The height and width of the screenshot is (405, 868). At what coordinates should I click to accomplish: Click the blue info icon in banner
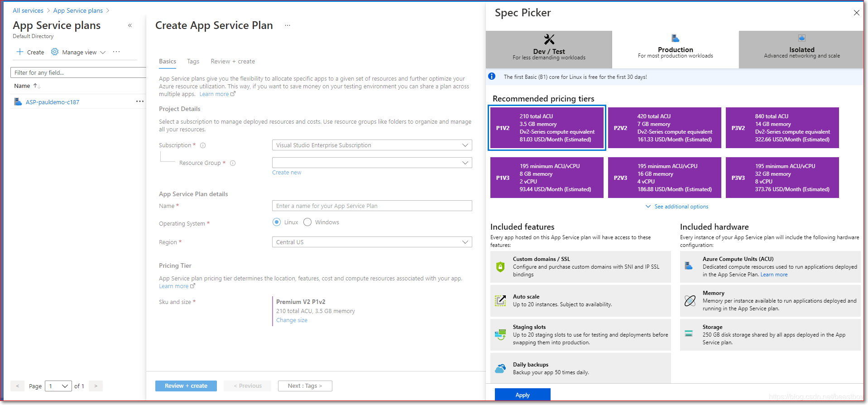pos(492,77)
